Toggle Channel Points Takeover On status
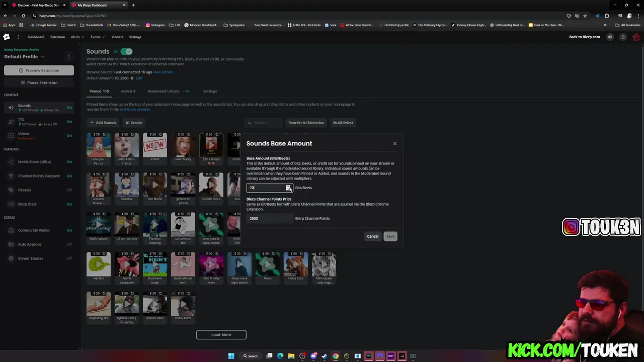 (69, 176)
